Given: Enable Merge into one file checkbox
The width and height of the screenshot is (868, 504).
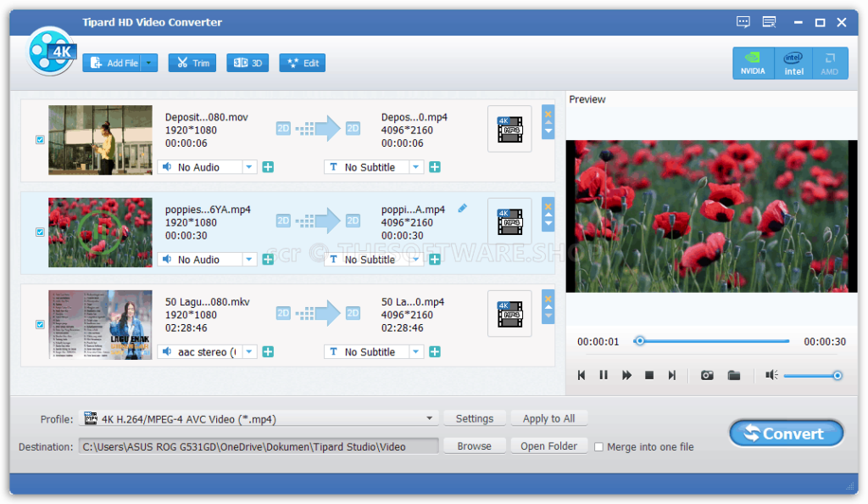Looking at the screenshot, I should 598,447.
